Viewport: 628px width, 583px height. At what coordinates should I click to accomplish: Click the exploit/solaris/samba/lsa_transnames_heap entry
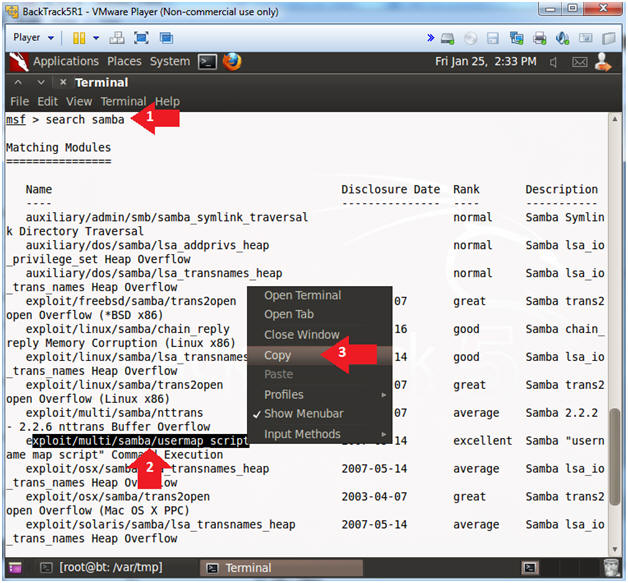(x=161, y=525)
